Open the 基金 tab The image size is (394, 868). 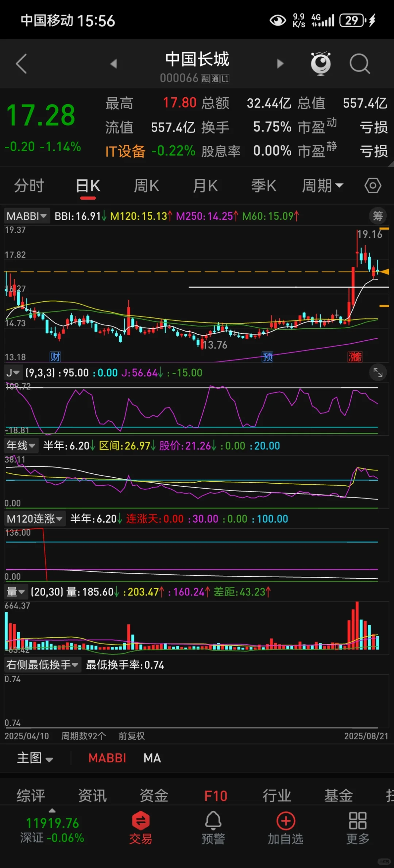[339, 795]
